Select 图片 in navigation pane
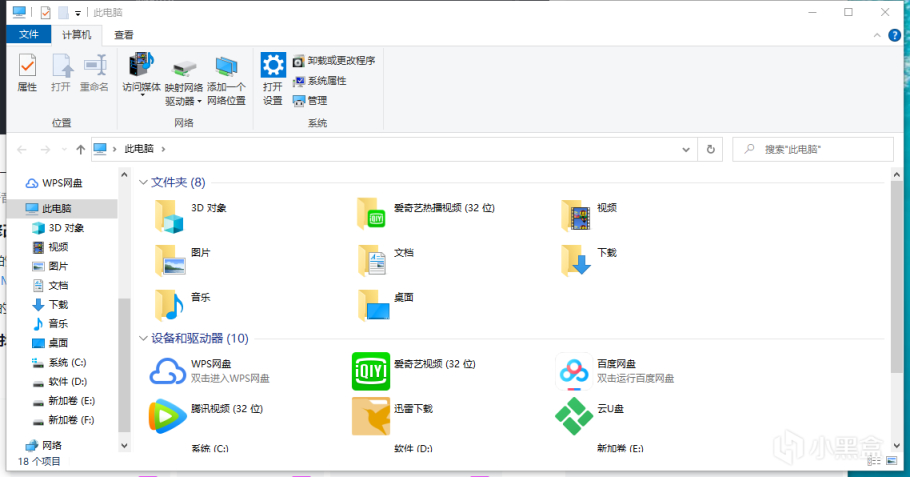 (x=50, y=266)
